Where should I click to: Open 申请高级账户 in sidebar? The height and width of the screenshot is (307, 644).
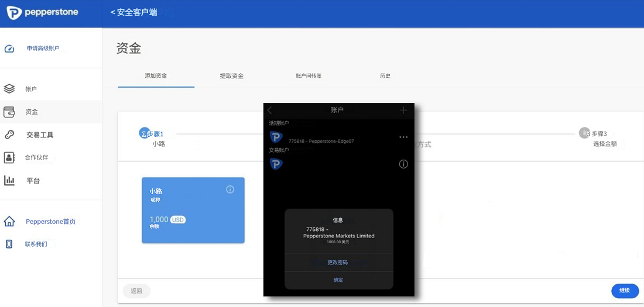pos(43,49)
